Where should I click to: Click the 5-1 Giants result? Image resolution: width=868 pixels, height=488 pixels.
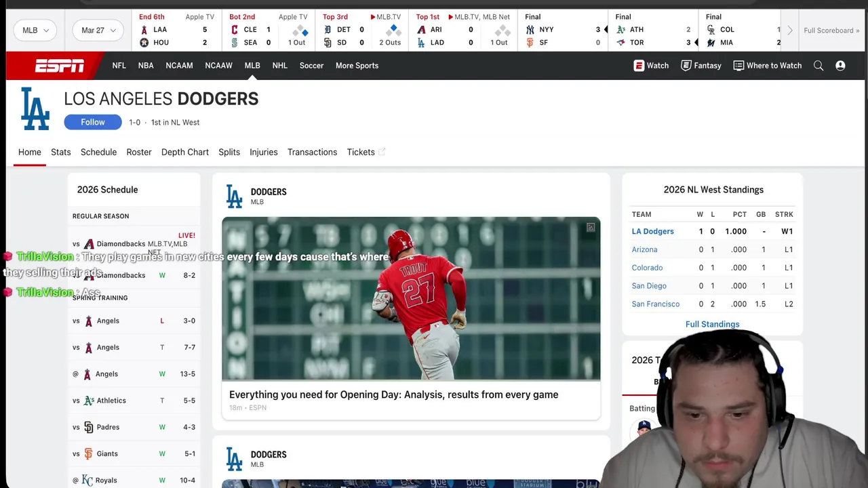(189, 454)
